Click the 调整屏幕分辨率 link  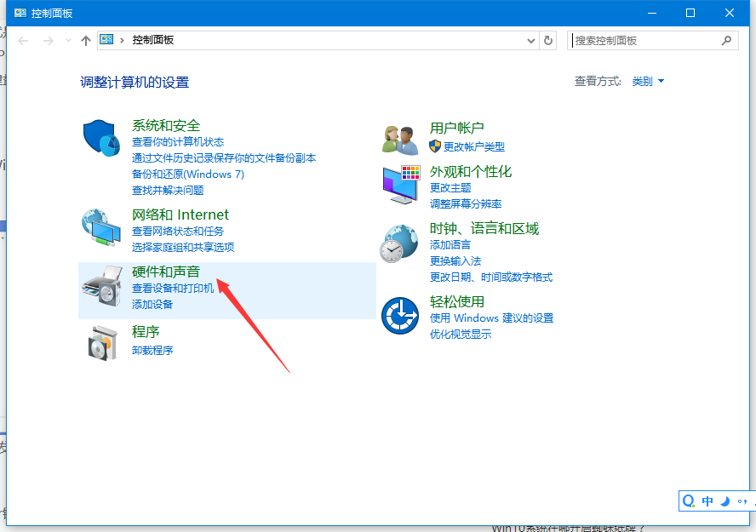point(466,203)
